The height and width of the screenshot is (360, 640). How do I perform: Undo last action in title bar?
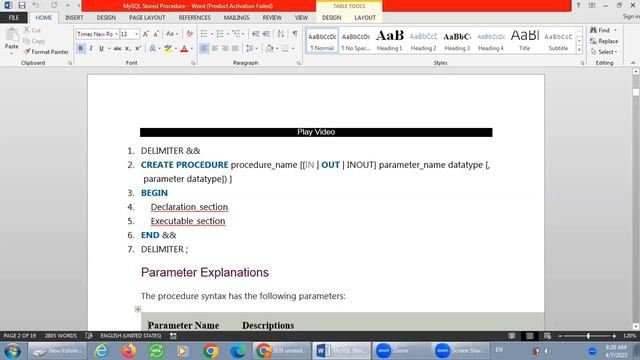(36, 5)
